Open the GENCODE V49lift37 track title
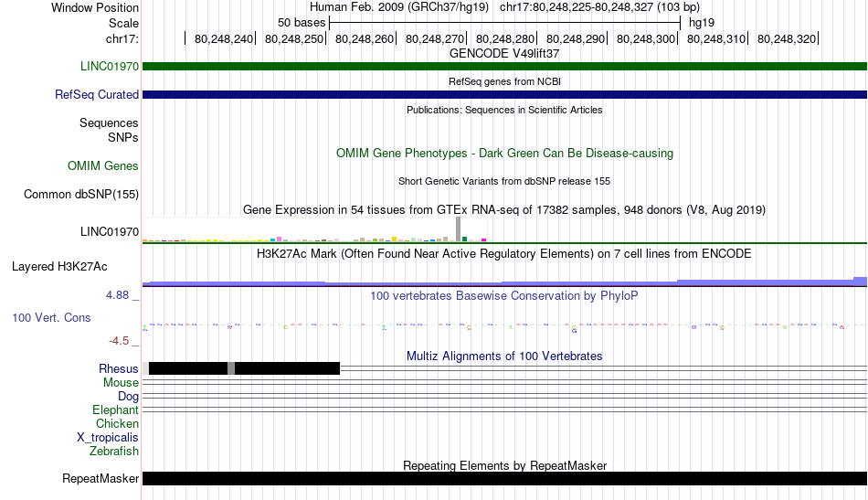The width and height of the screenshot is (868, 500). pos(504,54)
